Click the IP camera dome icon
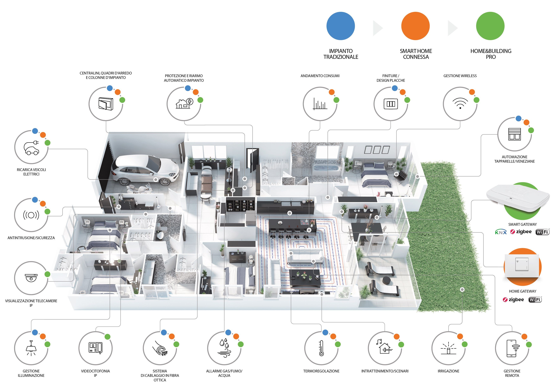This screenshot has width=555, height=392. coord(31,278)
